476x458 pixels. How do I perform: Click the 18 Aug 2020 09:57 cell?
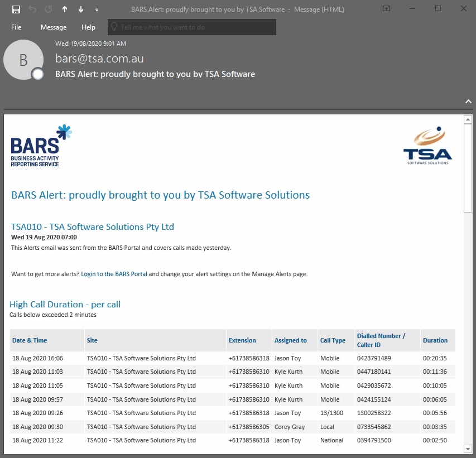(37, 399)
